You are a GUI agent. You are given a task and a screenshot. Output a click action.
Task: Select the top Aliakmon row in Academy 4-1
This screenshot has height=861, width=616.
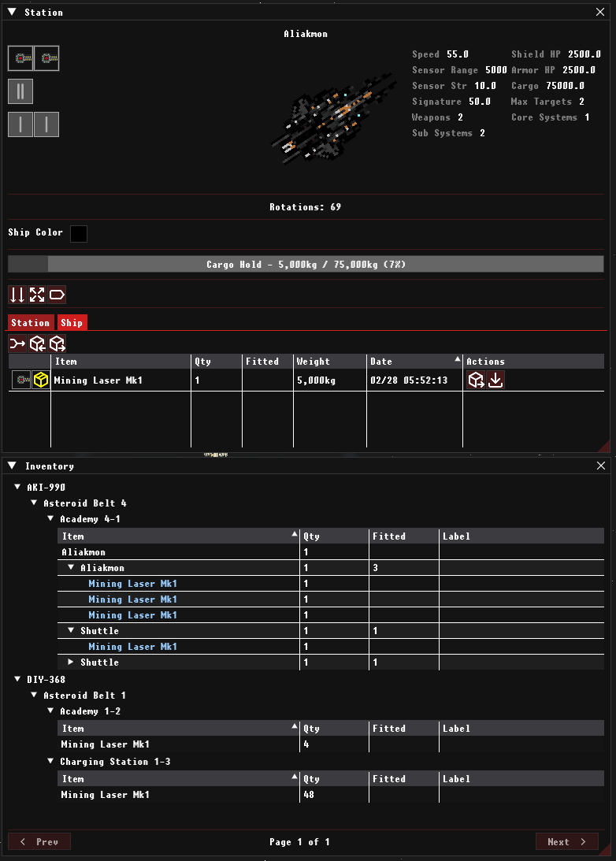[x=331, y=552]
